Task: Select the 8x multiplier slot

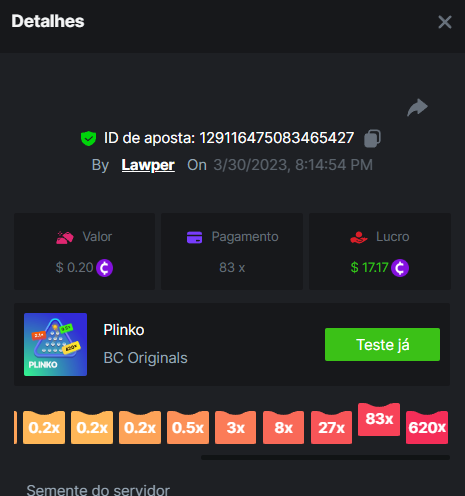Action: coord(283,427)
